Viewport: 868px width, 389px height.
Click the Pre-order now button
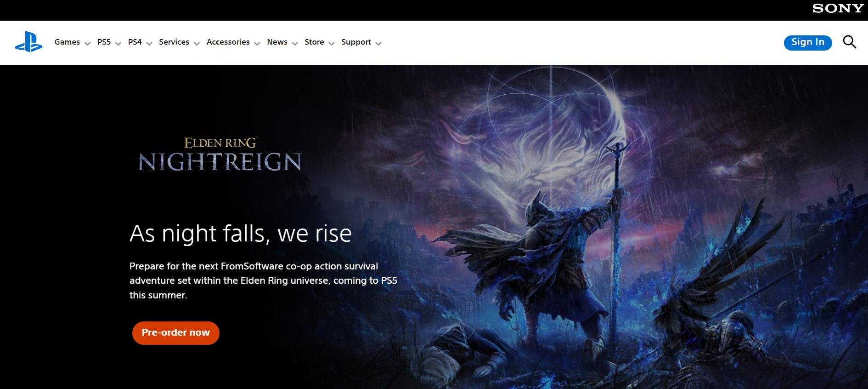click(x=176, y=333)
